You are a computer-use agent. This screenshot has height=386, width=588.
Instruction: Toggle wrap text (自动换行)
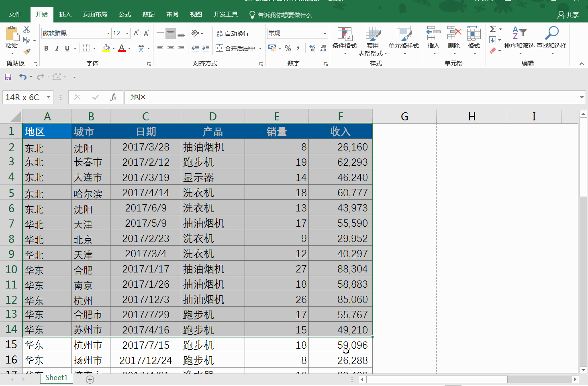[233, 33]
